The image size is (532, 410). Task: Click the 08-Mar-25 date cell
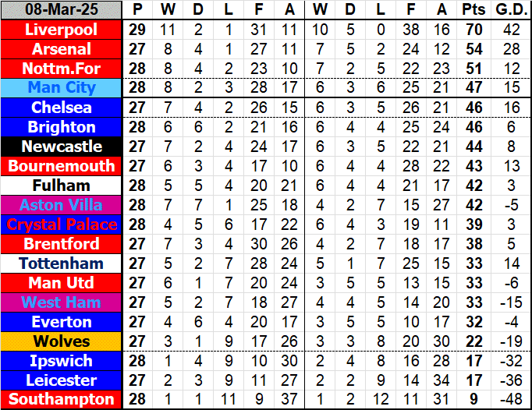[x=62, y=10]
